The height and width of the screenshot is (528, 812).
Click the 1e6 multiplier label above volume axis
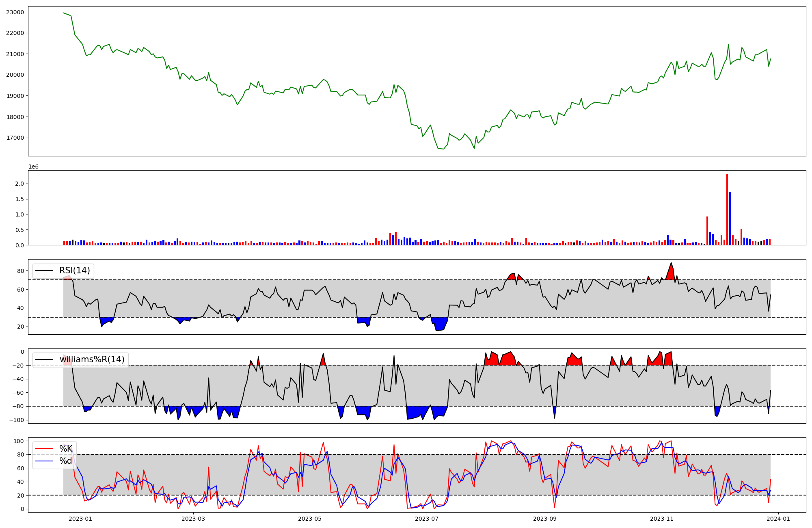[33, 167]
